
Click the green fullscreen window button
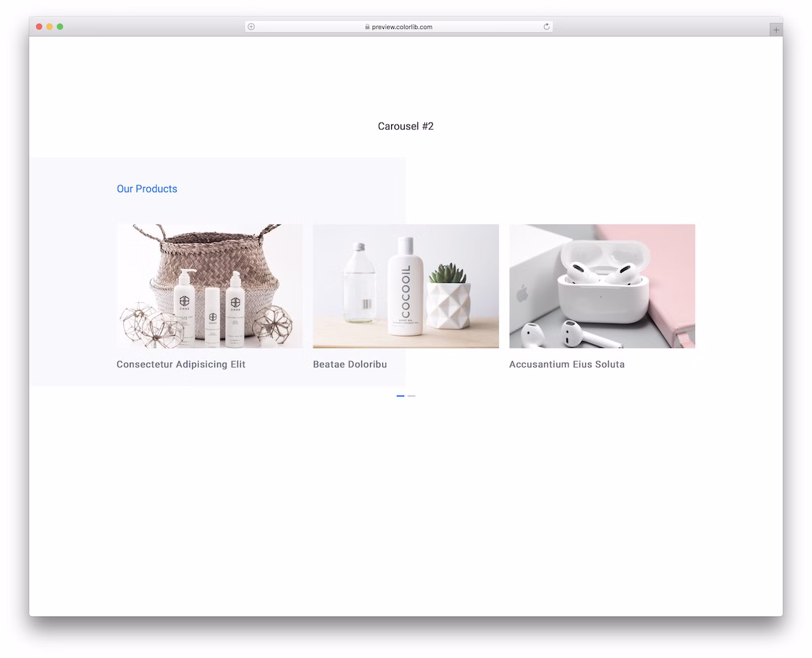[x=60, y=26]
